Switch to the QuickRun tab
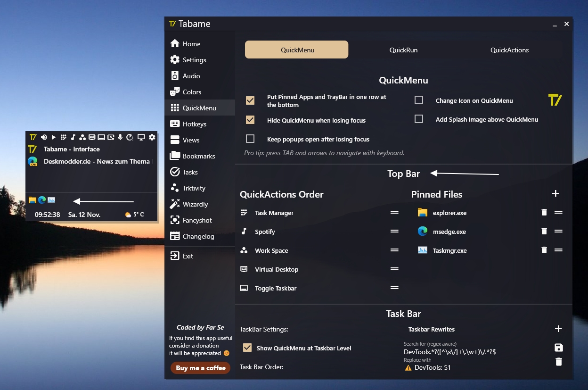The width and height of the screenshot is (588, 390). 403,50
